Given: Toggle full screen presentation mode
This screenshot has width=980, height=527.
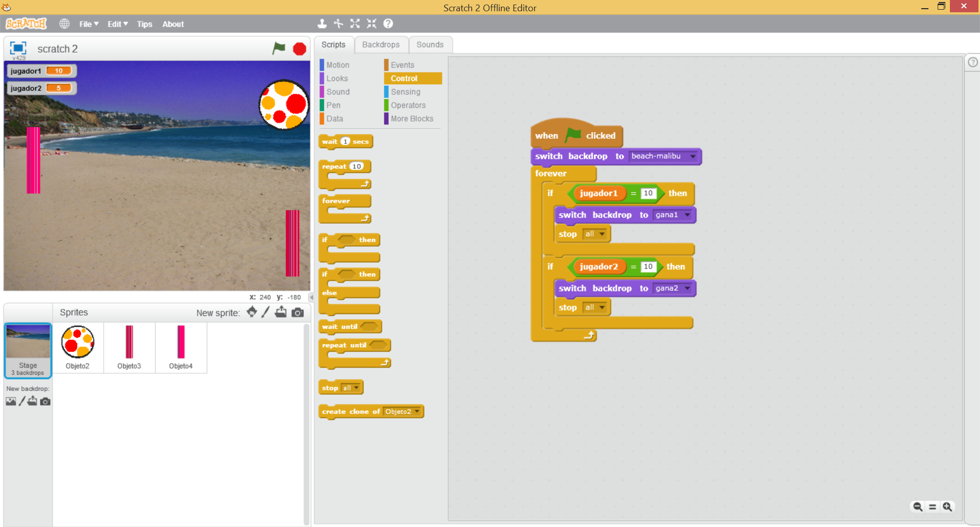Looking at the screenshot, I should [x=18, y=49].
